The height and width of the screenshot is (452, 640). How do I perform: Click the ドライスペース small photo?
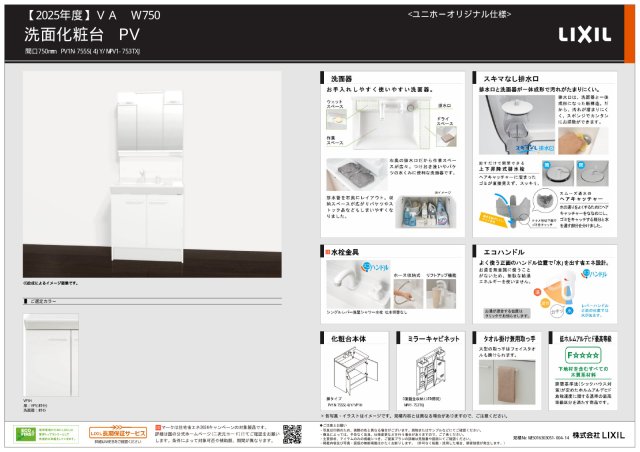pos(446,136)
